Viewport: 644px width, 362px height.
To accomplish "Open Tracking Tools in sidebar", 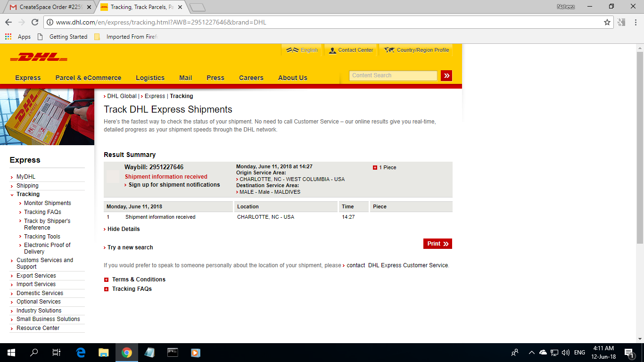I will coord(42,237).
